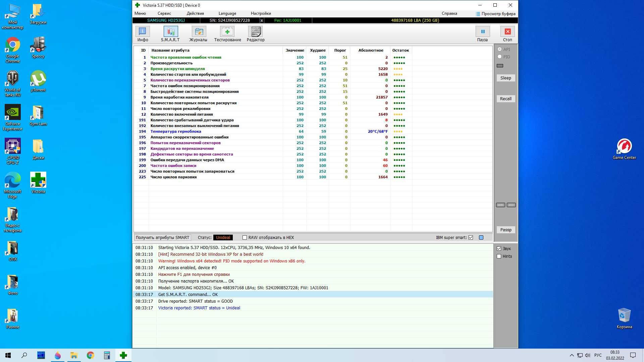
Task: Launch CPUID CPU-Z desktop shortcut
Action: point(13,152)
